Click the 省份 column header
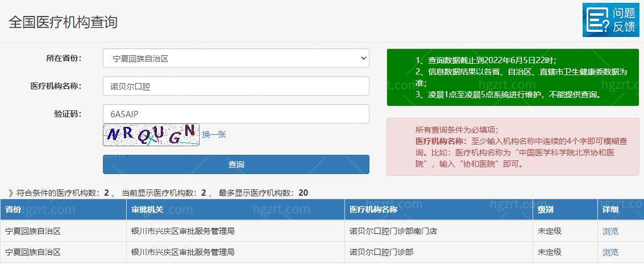The height and width of the screenshot is (264, 644). [63, 210]
